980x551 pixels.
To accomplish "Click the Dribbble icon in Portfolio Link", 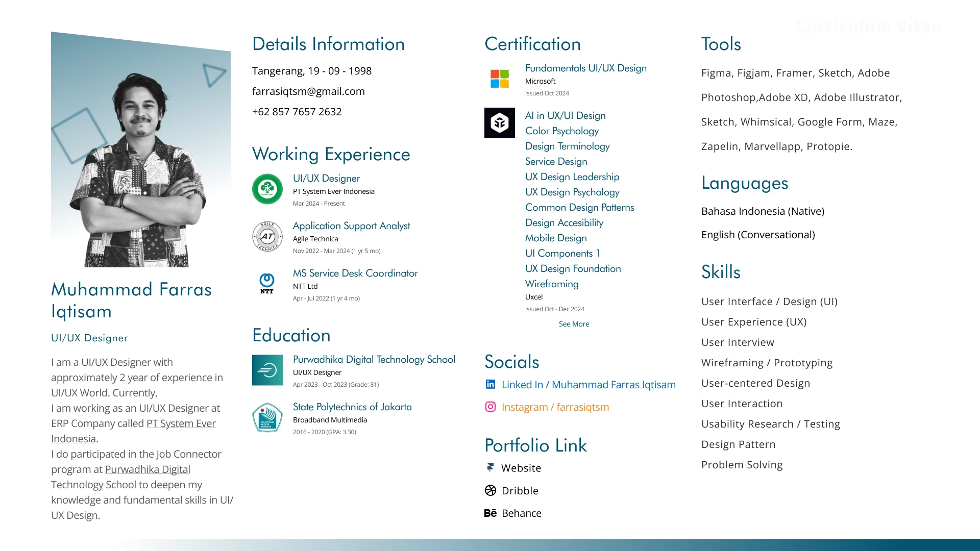I will [490, 490].
